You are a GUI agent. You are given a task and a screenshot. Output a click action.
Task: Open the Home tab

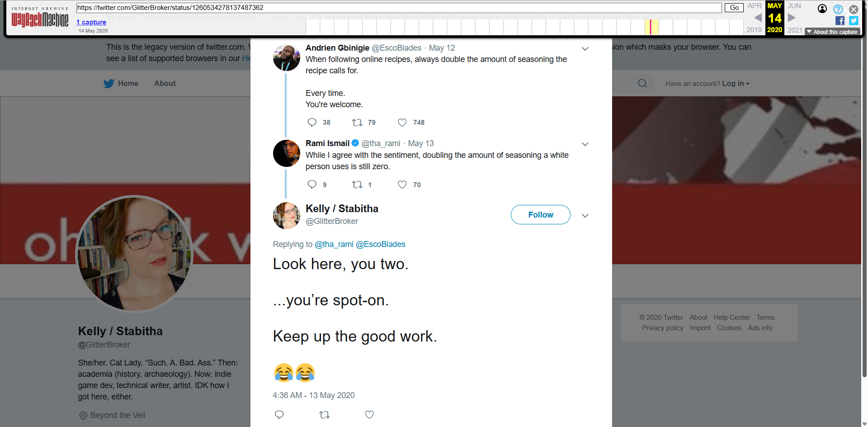(x=121, y=83)
